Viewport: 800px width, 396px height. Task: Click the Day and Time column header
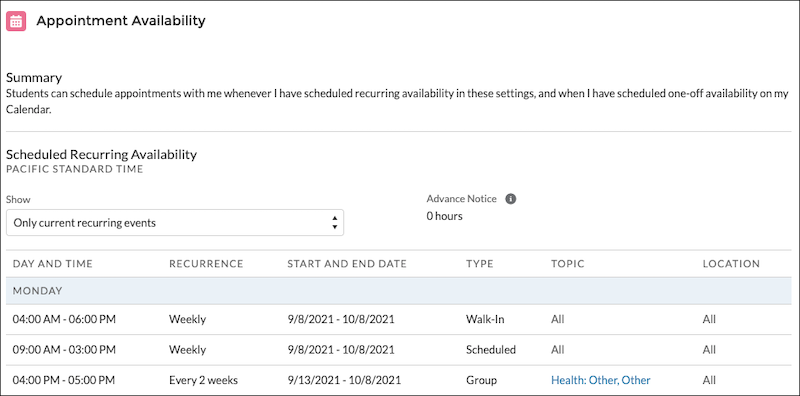pos(53,264)
